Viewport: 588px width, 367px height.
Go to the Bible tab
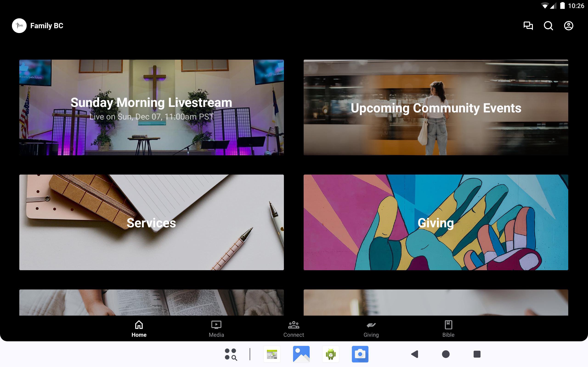pos(448,329)
